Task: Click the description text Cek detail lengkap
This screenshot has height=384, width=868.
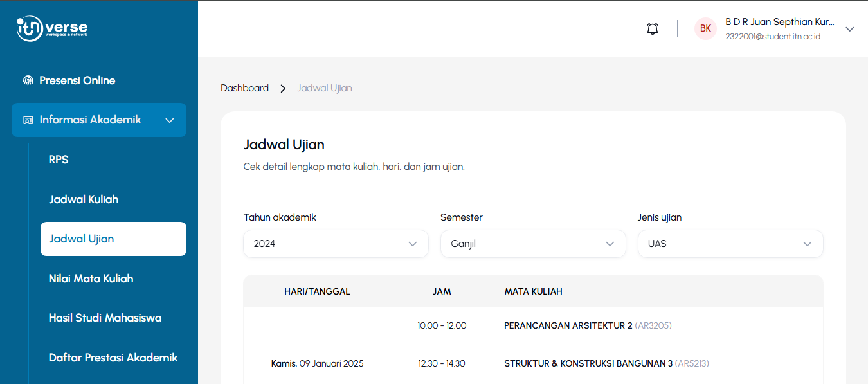Action: tap(354, 167)
